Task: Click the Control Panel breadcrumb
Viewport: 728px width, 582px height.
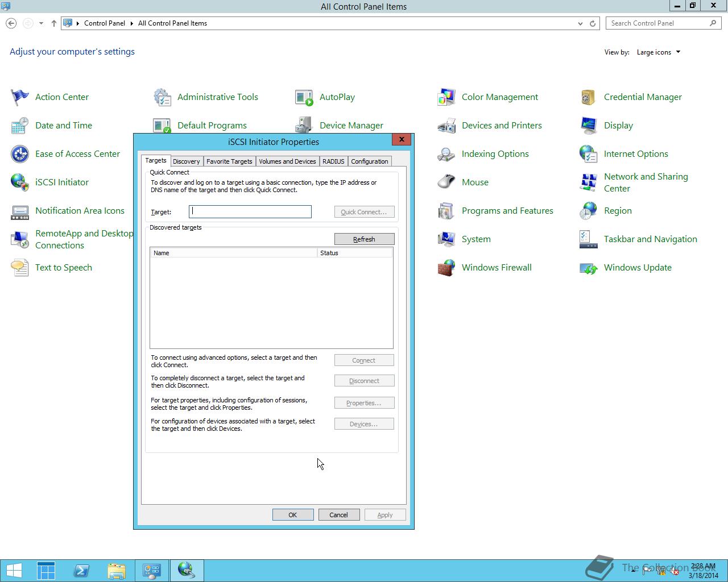Action: (x=105, y=23)
